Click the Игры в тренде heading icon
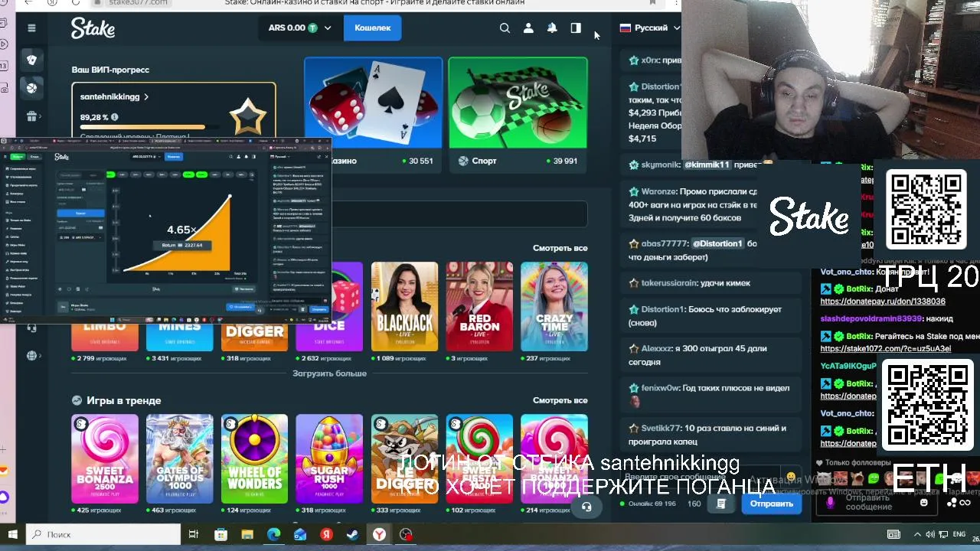Viewport: 980px width, 551px height. (x=77, y=400)
